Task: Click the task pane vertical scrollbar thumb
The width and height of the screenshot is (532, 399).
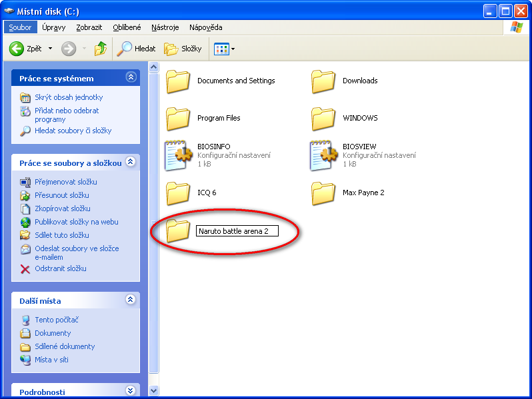Action: (x=154, y=222)
